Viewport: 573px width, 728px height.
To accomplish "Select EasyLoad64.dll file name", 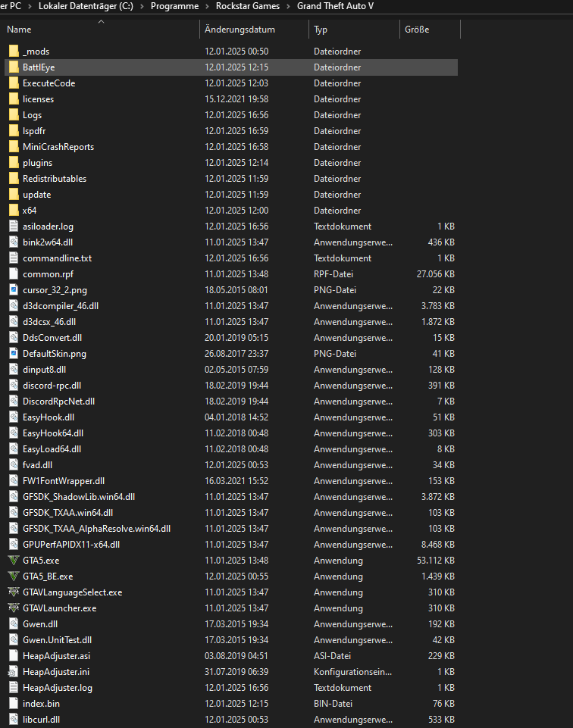I will (x=52, y=449).
